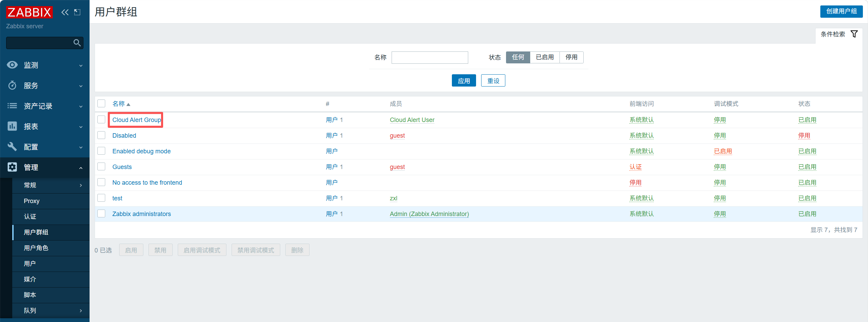Click the 名称 column header to sort
This screenshot has height=322, width=868.
click(119, 104)
